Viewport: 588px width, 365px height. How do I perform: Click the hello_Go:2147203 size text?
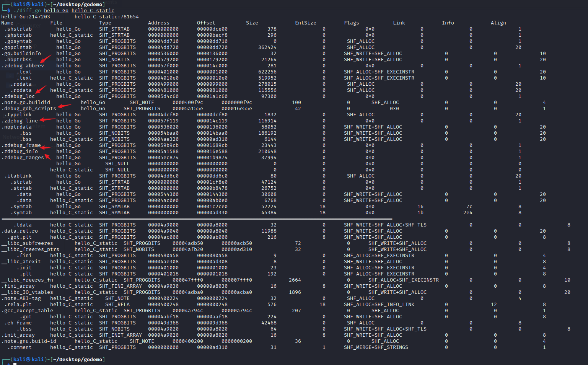pos(26,17)
